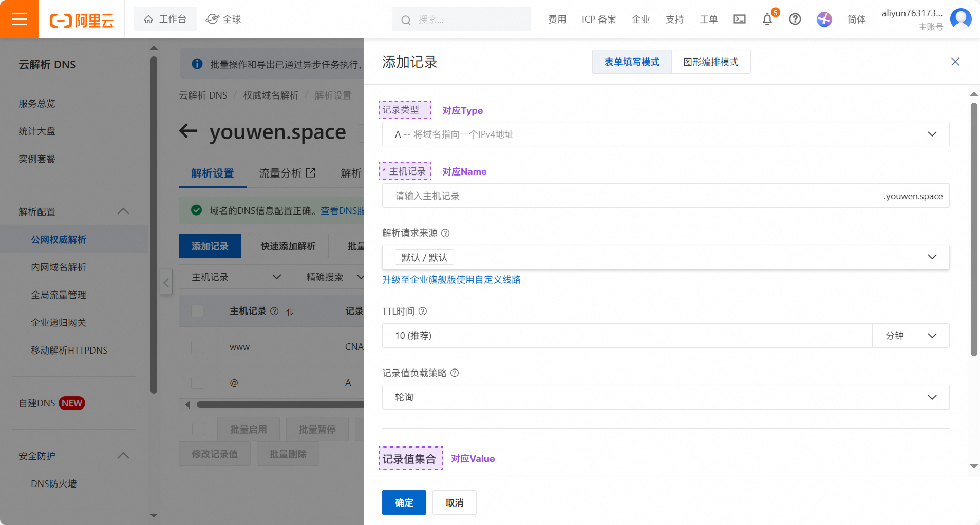This screenshot has height=525, width=980.
Task: Close the Add Record panel
Action: tap(955, 62)
